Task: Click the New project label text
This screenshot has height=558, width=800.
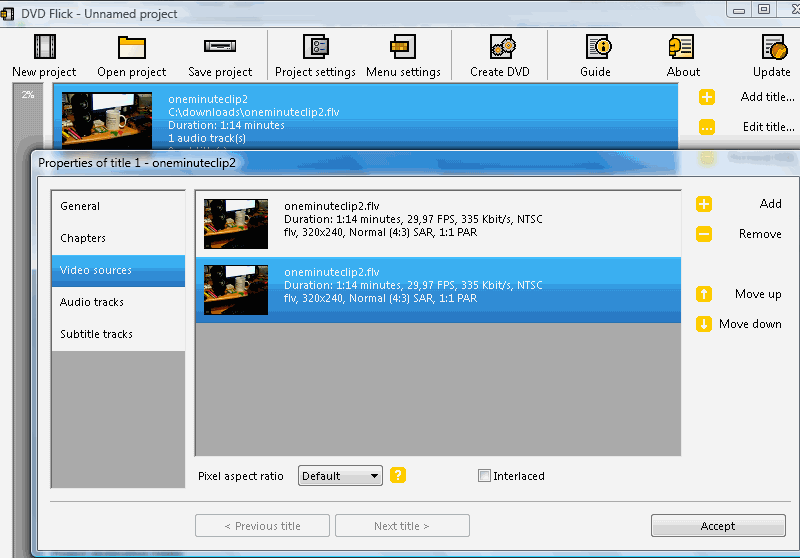Action: (44, 72)
